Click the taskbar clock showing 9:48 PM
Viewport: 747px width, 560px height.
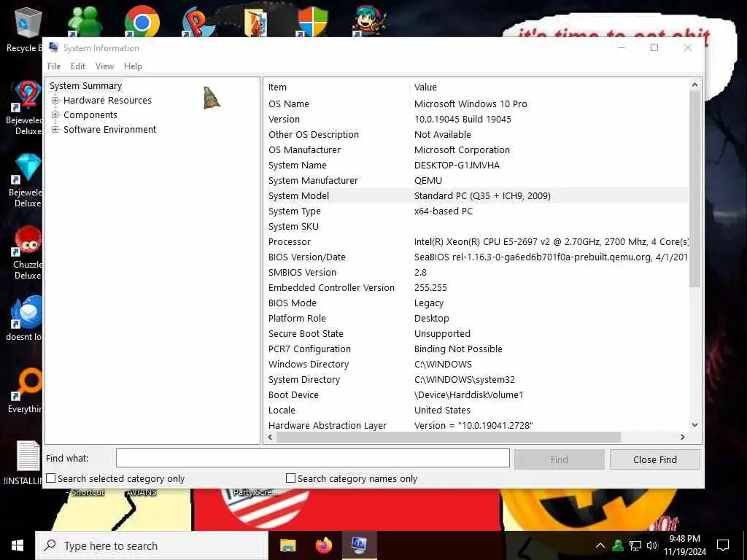point(684,545)
